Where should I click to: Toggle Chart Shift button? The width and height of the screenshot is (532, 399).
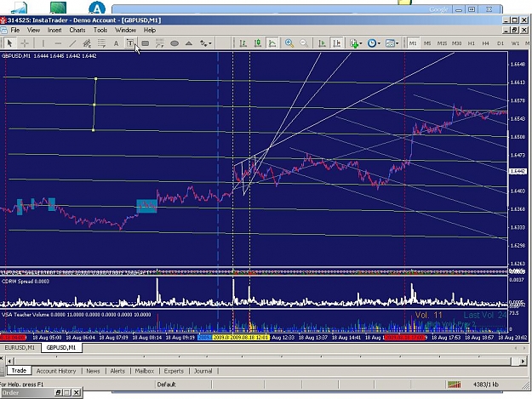pyautogui.click(x=336, y=43)
